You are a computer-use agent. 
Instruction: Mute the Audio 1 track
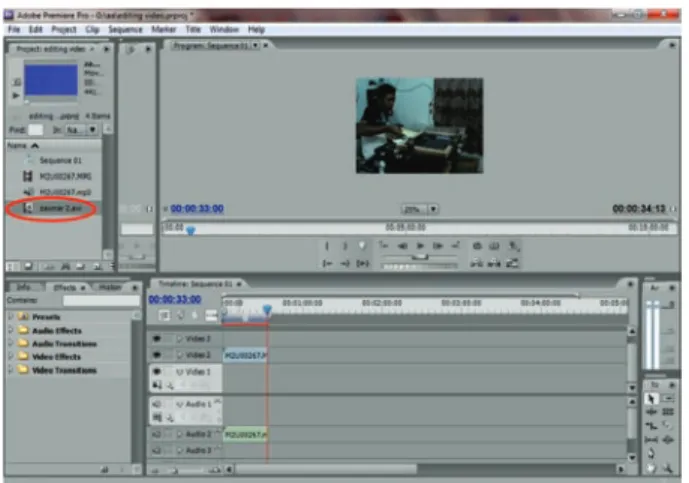156,404
